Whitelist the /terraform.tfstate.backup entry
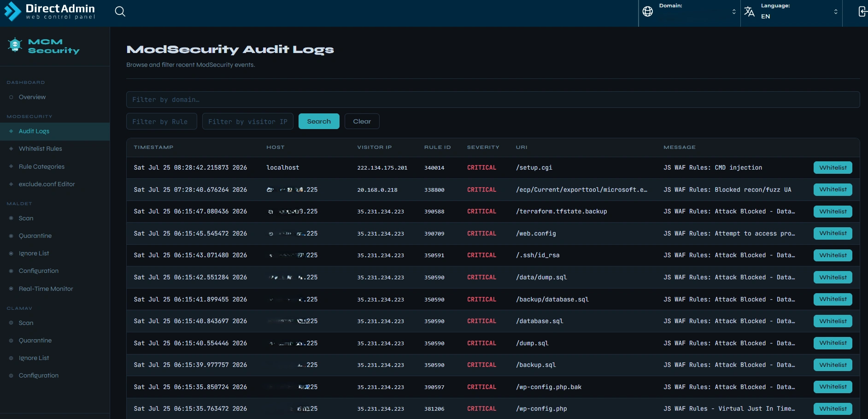Viewport: 868px width, 419px height. pyautogui.click(x=833, y=212)
